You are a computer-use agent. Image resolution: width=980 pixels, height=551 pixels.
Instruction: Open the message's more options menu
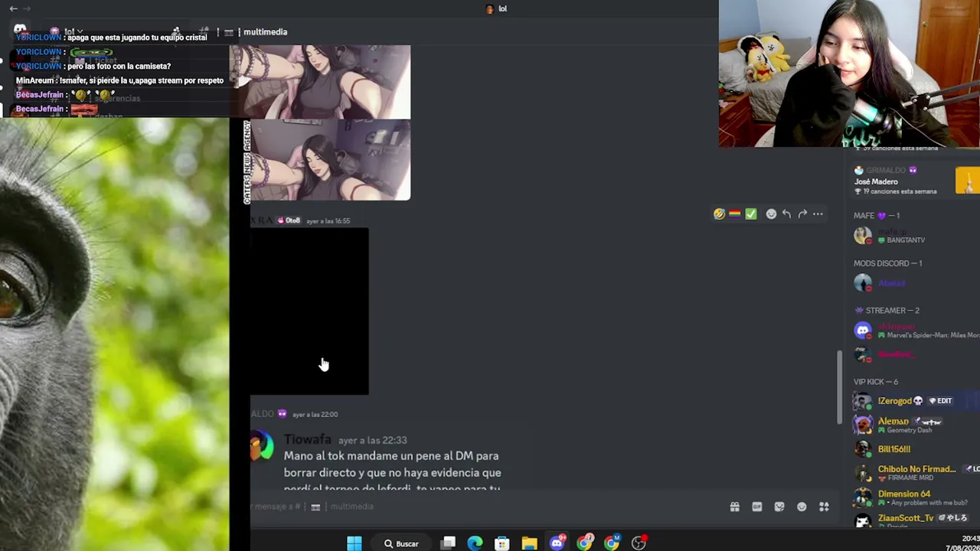(x=818, y=214)
